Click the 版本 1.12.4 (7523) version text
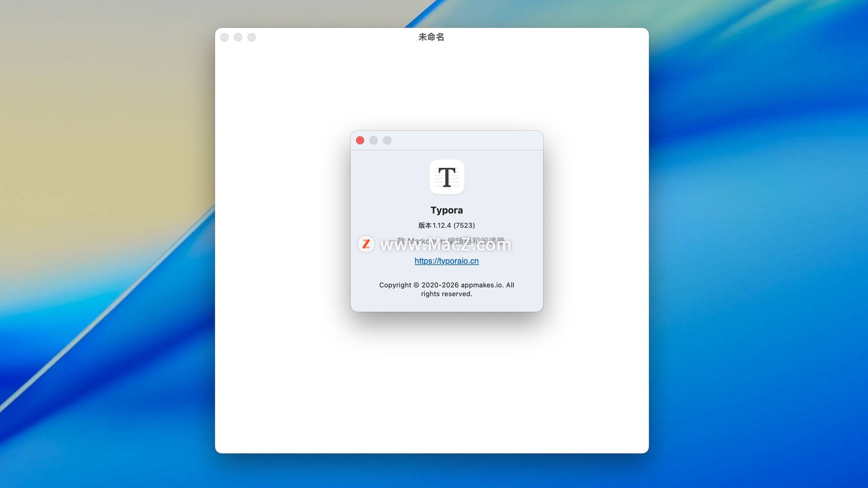 [x=446, y=225]
